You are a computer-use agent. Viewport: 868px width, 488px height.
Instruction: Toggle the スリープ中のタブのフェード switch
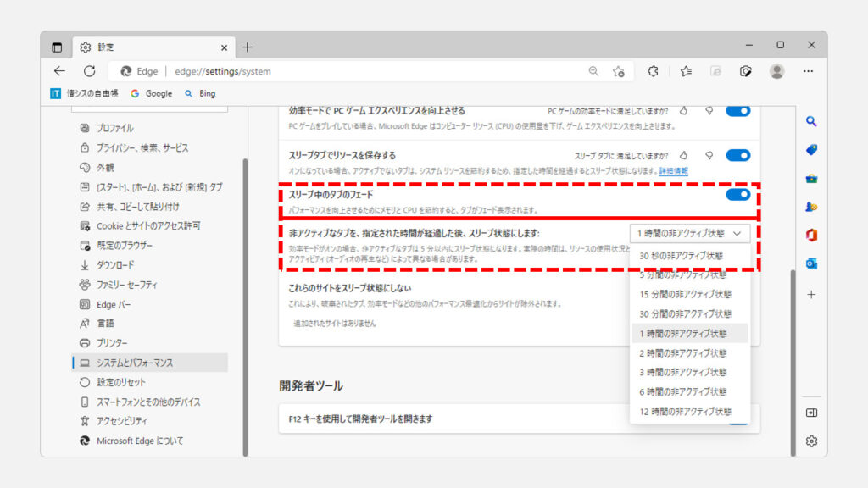[737, 194]
